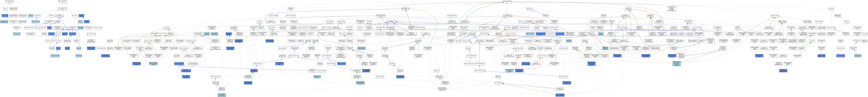Viewport: 868px width, 97px height.
Task: Select the 'cellular_component' root node
Action: (x=62, y=2)
